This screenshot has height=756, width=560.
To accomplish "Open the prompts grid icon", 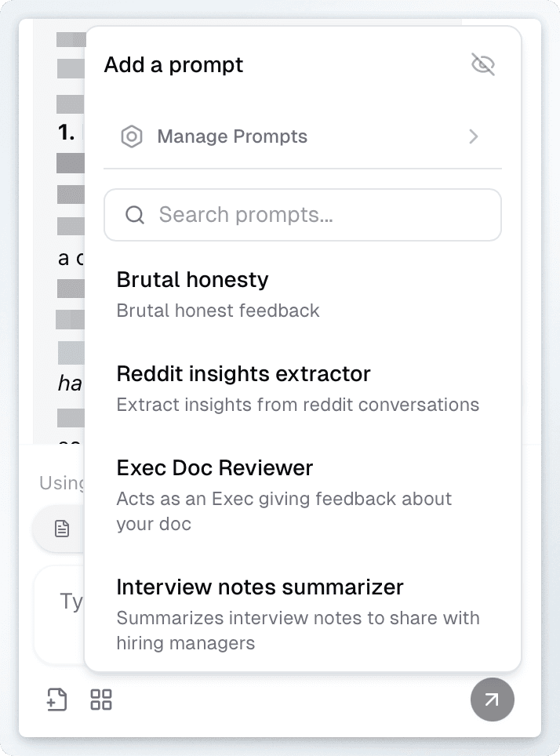I will [101, 700].
